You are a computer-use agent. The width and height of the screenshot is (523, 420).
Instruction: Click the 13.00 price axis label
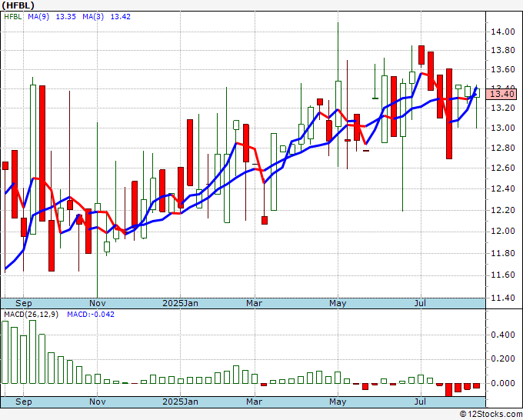(x=503, y=128)
